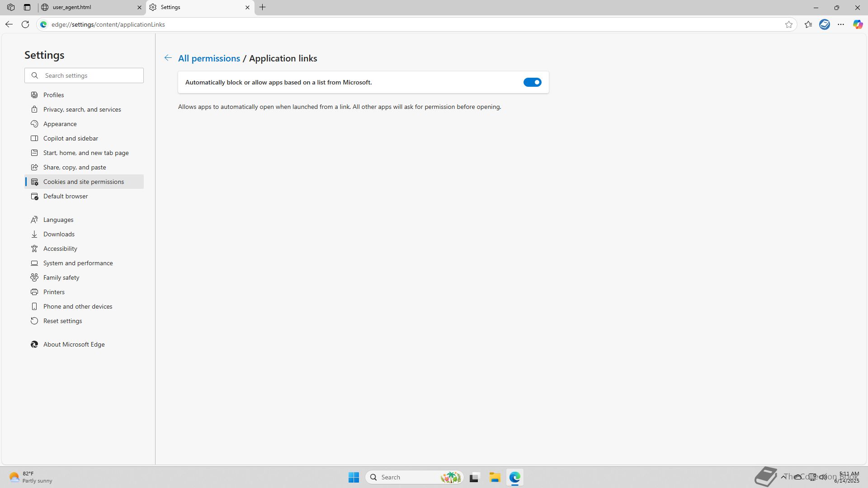This screenshot has height=488, width=868.
Task: Go to the Downloads settings section
Action: [59, 234]
